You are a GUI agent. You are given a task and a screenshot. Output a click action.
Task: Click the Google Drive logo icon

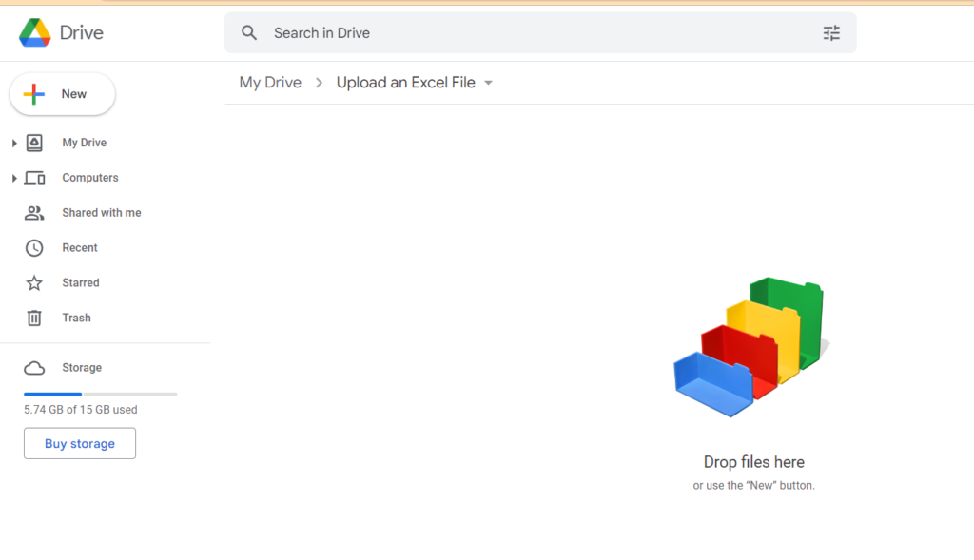tap(35, 32)
